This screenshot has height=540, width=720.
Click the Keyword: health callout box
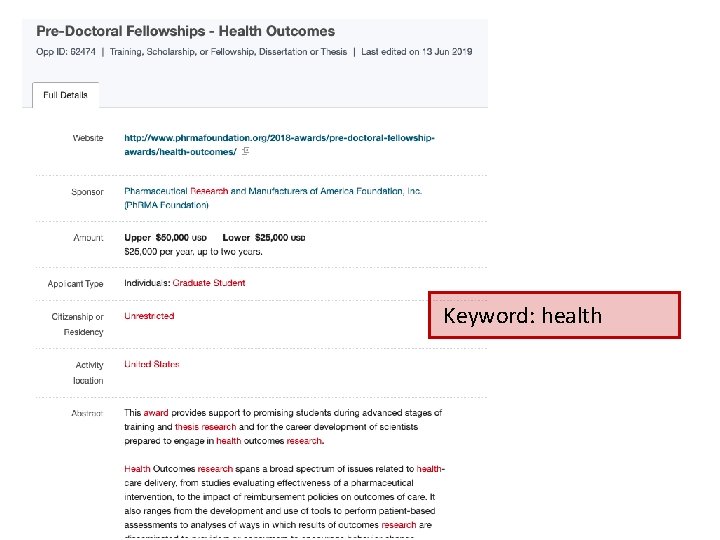coord(554,316)
